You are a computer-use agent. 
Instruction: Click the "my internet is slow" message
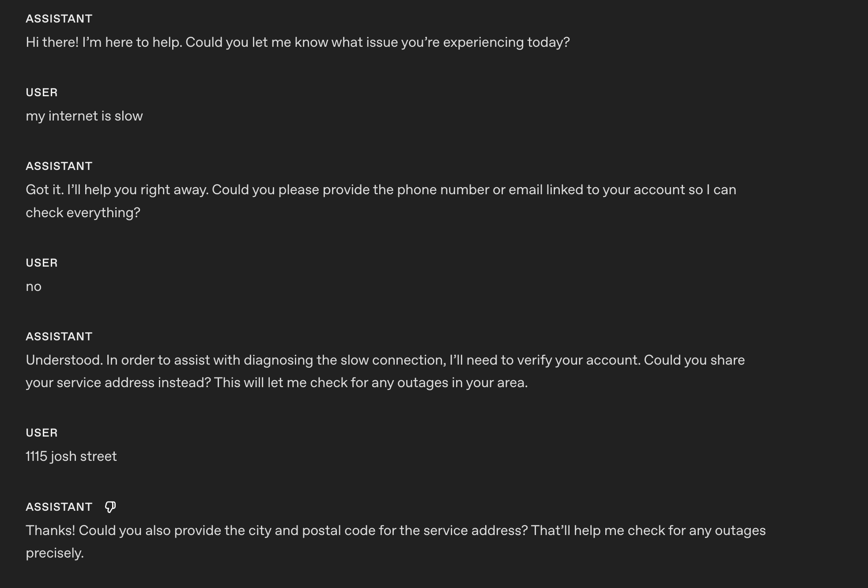pos(84,116)
